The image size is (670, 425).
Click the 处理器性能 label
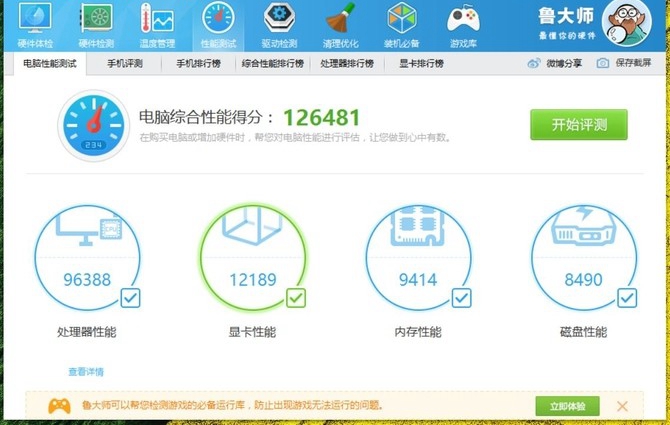(87, 332)
